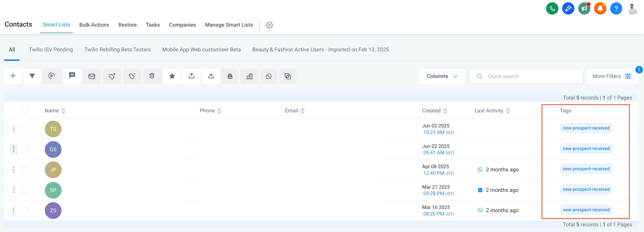
Task: Click the green phone dialer icon
Action: [552, 9]
